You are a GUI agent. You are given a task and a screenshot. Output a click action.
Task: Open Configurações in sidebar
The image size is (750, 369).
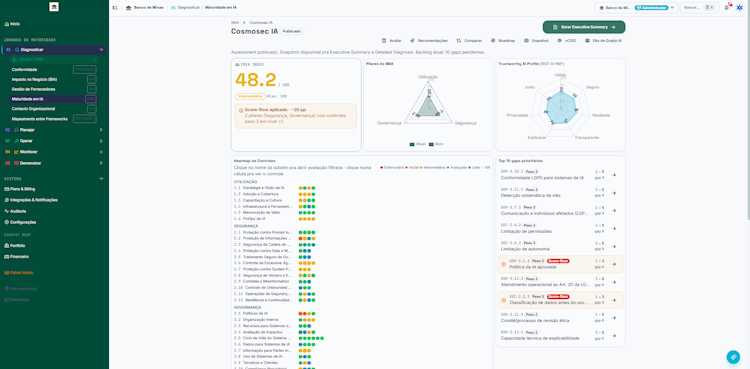(20, 222)
